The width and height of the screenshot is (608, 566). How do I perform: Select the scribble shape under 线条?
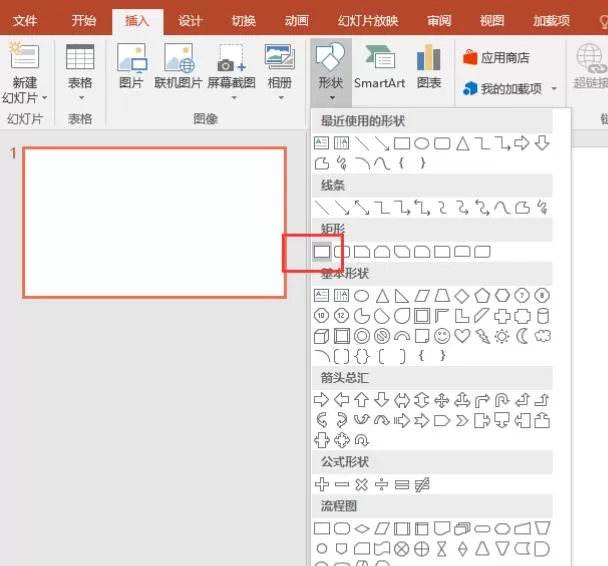click(x=542, y=208)
